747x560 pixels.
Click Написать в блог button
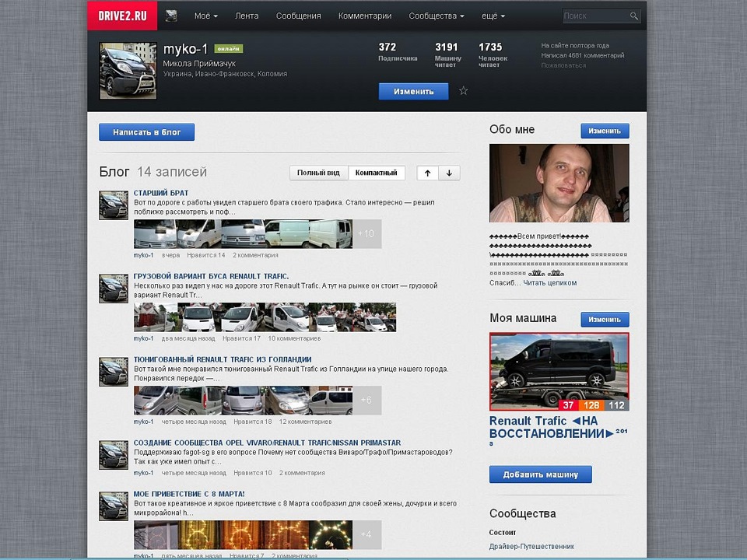pyautogui.click(x=147, y=132)
